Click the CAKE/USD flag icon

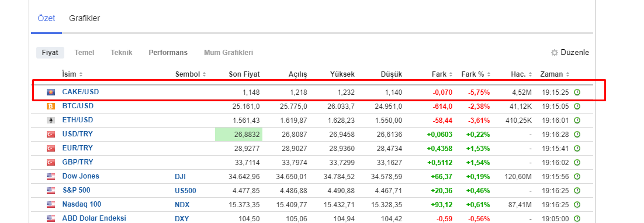pos(50,92)
